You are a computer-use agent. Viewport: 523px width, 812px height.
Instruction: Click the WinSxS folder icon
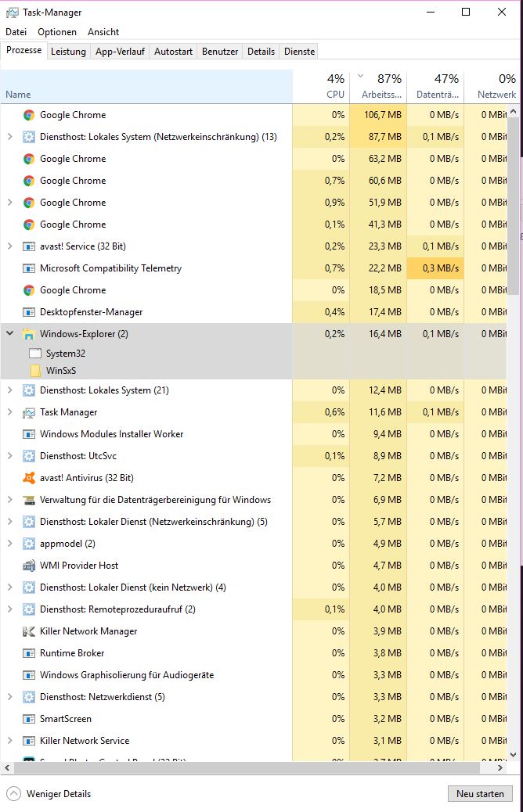tap(35, 370)
